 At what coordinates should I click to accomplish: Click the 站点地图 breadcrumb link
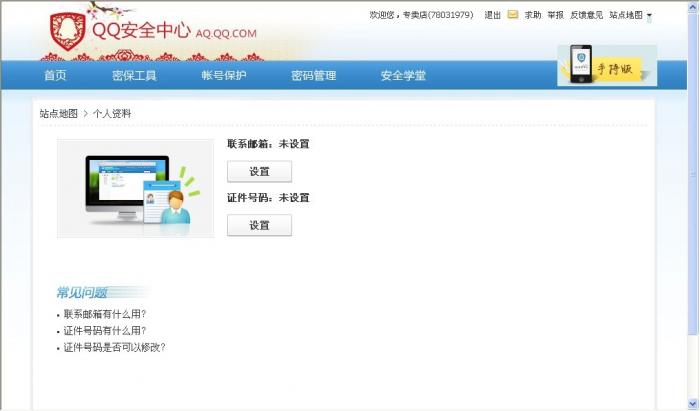click(58, 113)
